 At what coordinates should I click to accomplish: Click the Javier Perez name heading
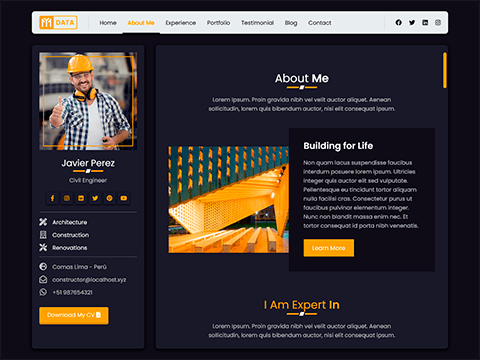(88, 163)
